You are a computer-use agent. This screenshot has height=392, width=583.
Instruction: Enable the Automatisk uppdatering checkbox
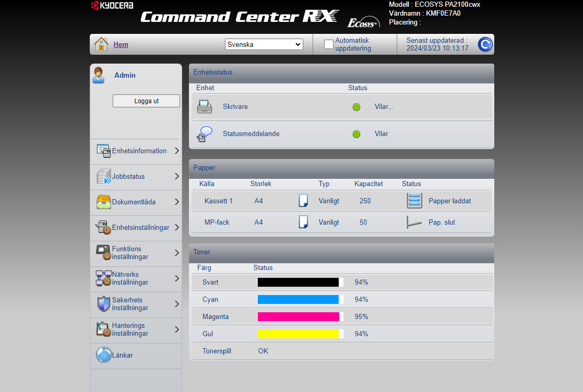click(328, 44)
